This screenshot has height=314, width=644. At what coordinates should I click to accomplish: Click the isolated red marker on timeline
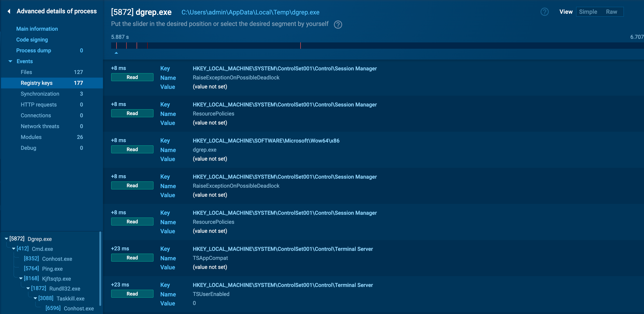point(301,46)
